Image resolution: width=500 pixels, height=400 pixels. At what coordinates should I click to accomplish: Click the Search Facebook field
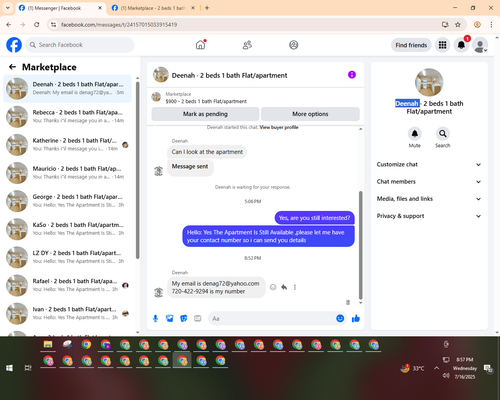pyautogui.click(x=80, y=45)
